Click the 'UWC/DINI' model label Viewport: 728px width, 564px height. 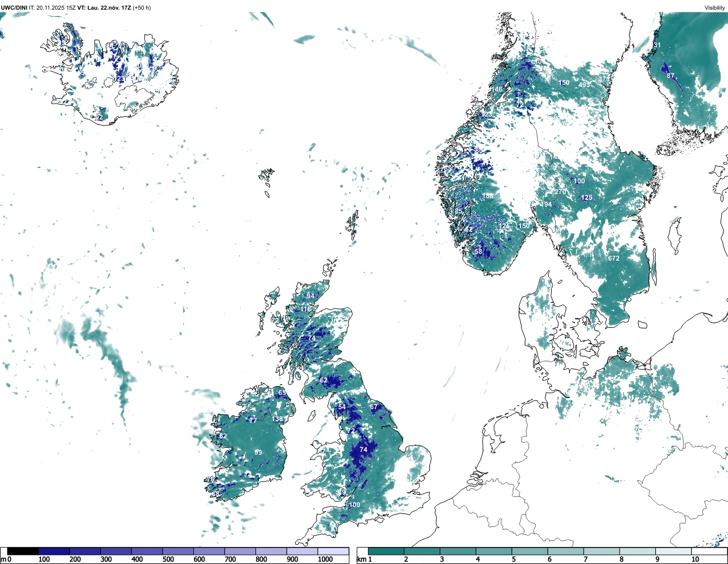point(13,8)
